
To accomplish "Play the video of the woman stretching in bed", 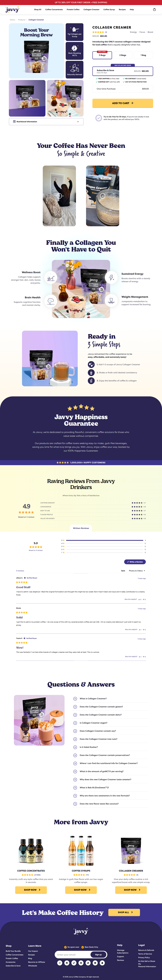I will click(59, 196).
